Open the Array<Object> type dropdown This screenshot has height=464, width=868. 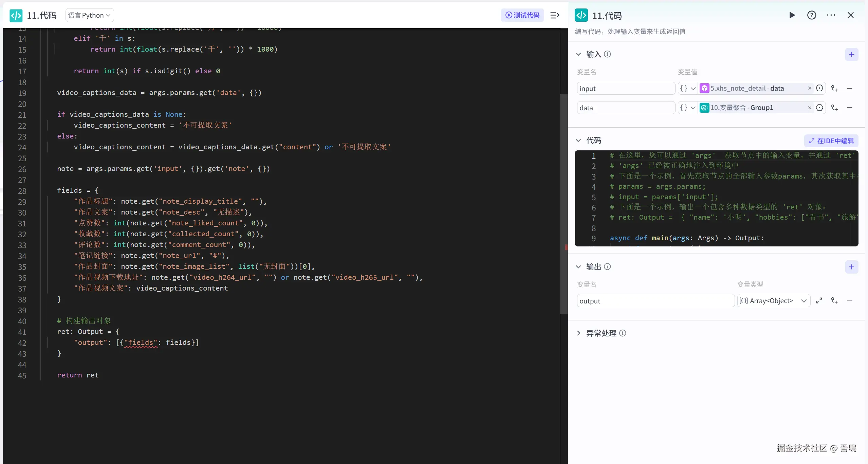[x=774, y=301]
